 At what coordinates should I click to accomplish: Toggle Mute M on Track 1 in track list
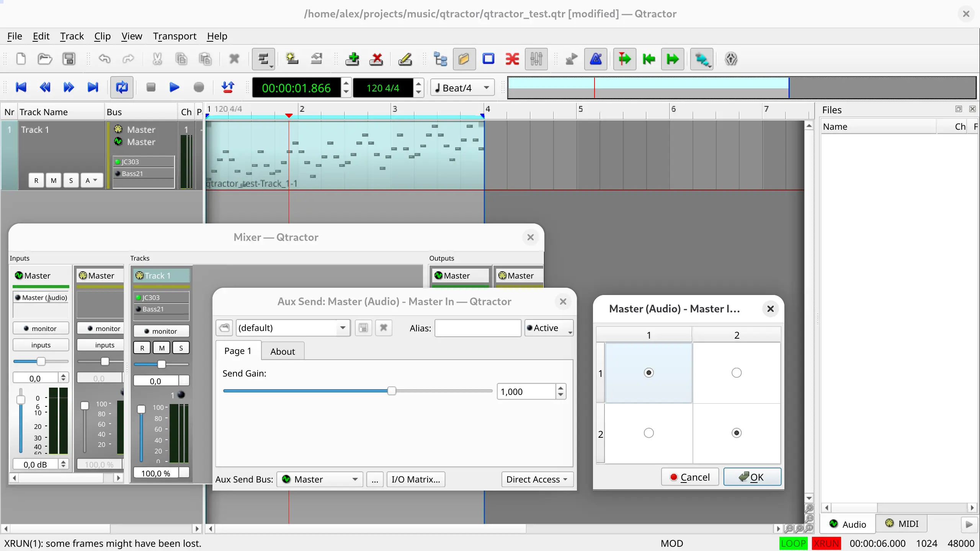coord(54,180)
